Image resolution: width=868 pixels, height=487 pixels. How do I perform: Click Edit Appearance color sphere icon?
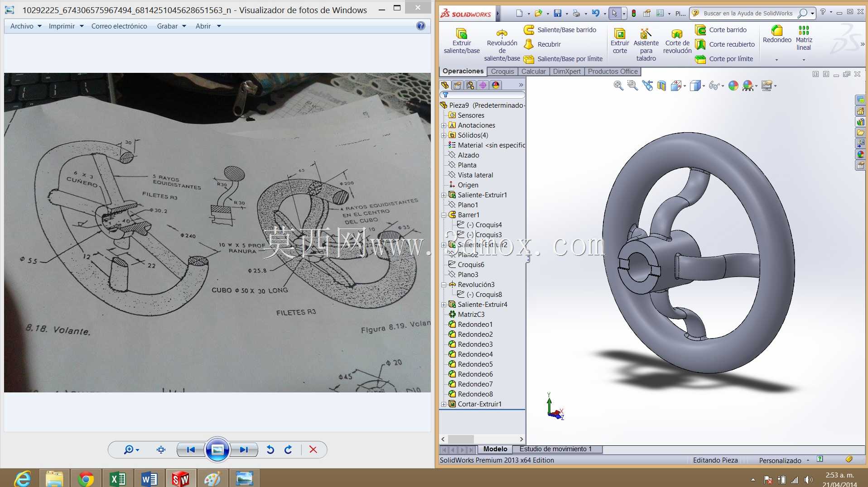(x=733, y=86)
